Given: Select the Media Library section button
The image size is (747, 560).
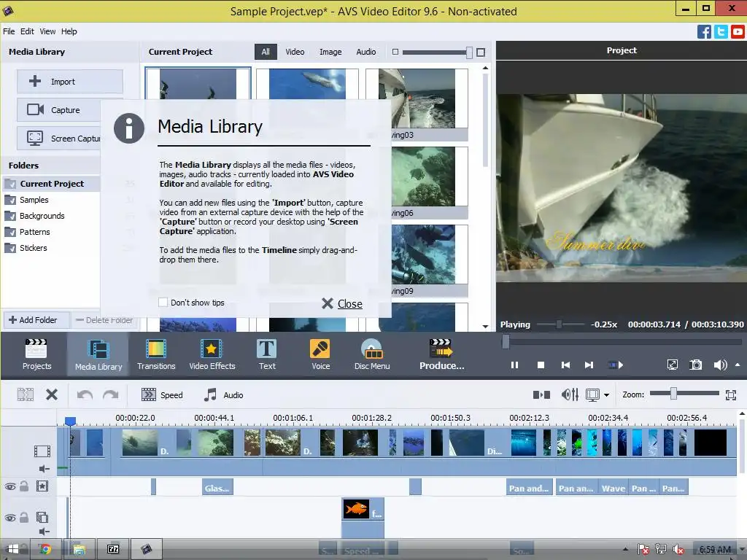Looking at the screenshot, I should [x=98, y=354].
